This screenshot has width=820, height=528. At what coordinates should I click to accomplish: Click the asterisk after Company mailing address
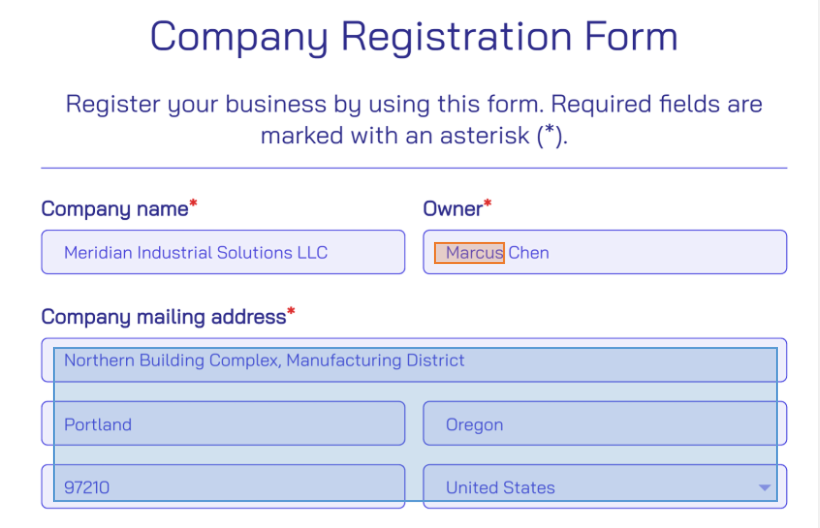[x=291, y=314]
